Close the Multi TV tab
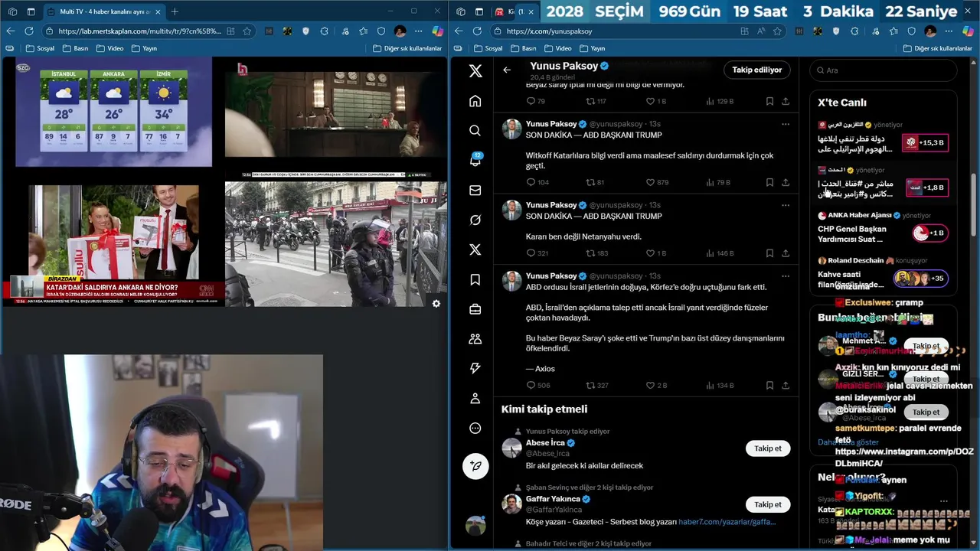Screen dimensions: 980x551 (x=158, y=11)
